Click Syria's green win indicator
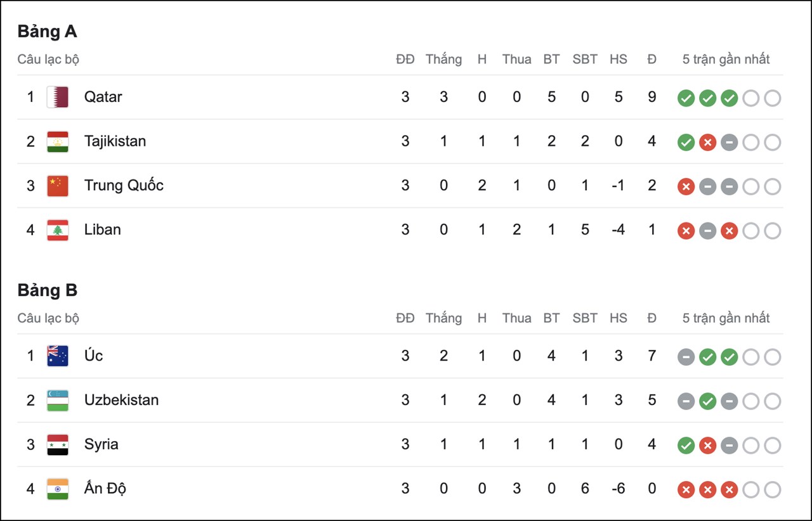The width and height of the screenshot is (812, 521). 686,446
